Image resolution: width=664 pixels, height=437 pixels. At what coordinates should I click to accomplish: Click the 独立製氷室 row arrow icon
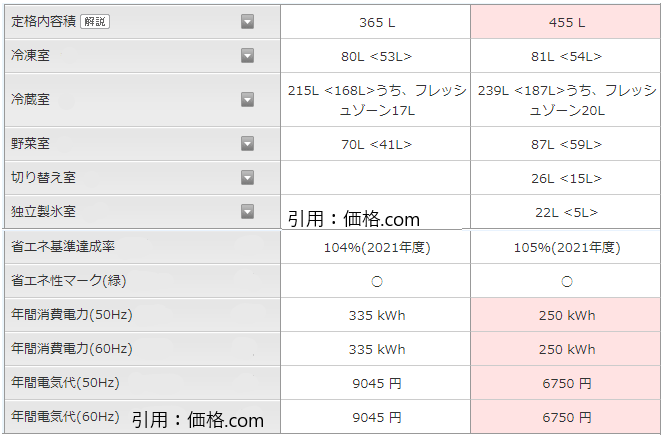[x=247, y=211]
